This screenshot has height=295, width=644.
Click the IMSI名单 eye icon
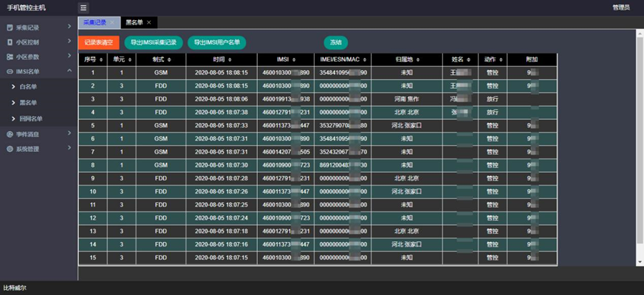coord(10,72)
